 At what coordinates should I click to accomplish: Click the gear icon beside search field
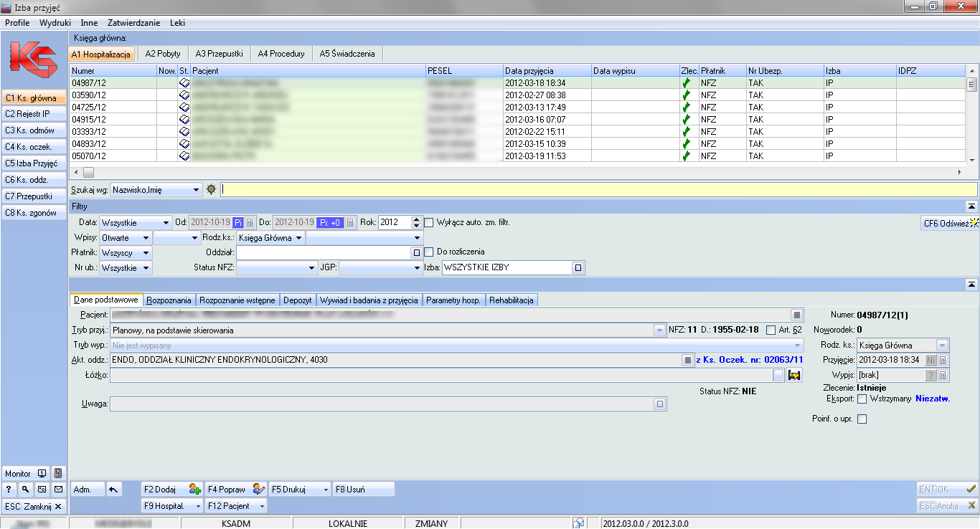[211, 190]
